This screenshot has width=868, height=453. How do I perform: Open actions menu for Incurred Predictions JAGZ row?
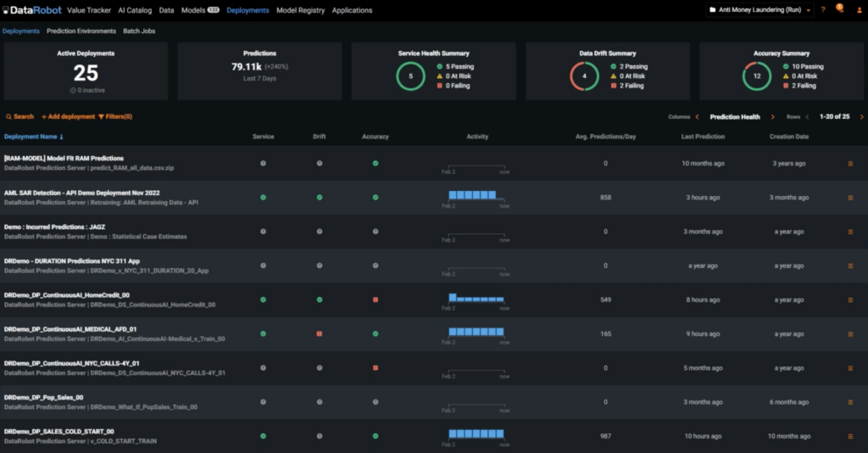click(850, 232)
